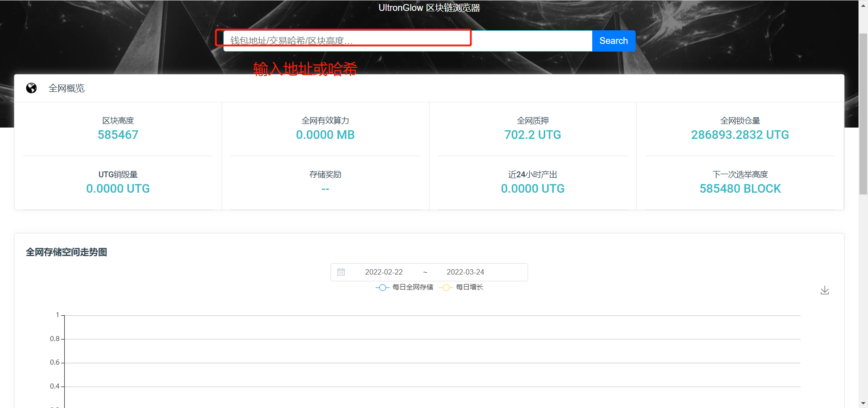868x408 pixels.
Task: Click the scrollbar up arrow
Action: click(x=863, y=4)
